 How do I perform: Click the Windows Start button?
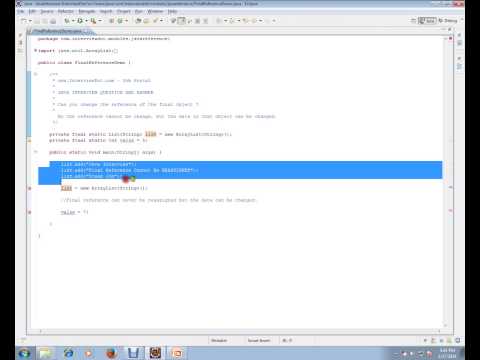(x=24, y=353)
